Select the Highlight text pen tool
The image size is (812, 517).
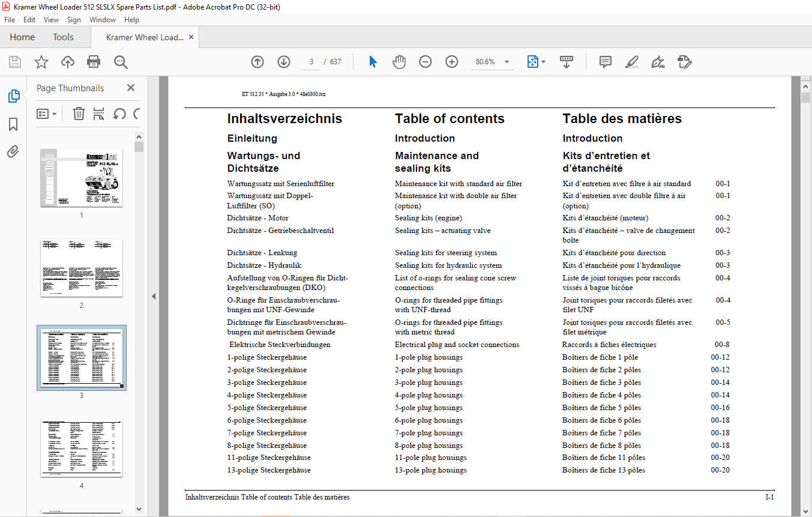click(632, 62)
